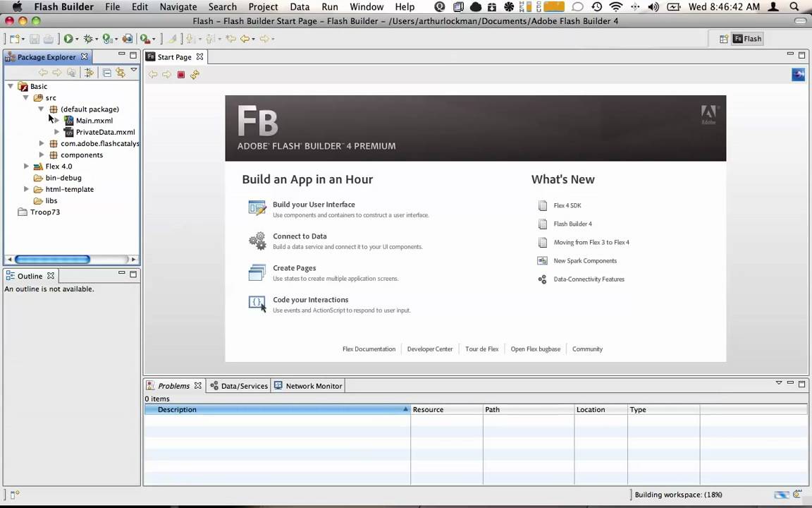
Task: Select the Outline view tab
Action: (x=30, y=276)
